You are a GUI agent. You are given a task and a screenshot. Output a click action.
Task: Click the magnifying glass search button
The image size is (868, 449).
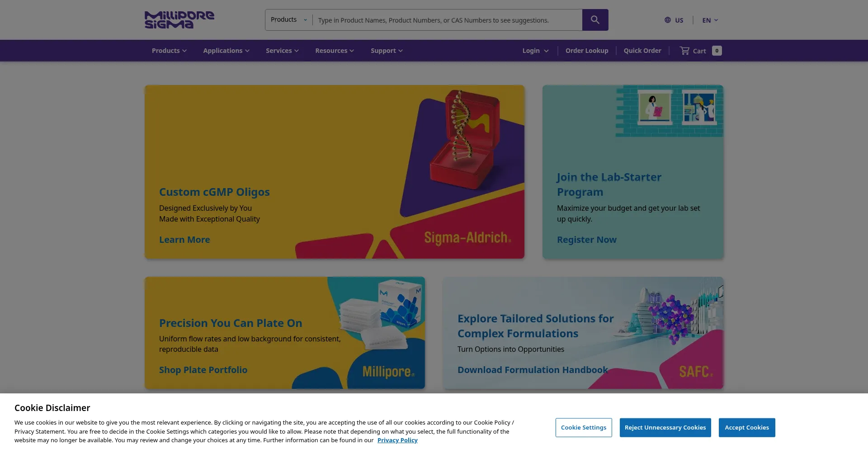(595, 20)
